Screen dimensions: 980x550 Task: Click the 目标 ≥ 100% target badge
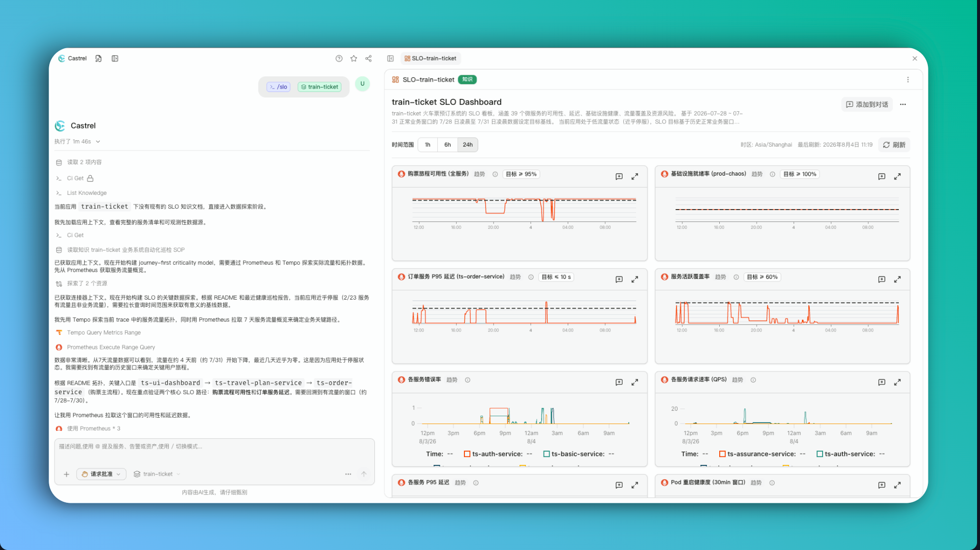(x=800, y=174)
